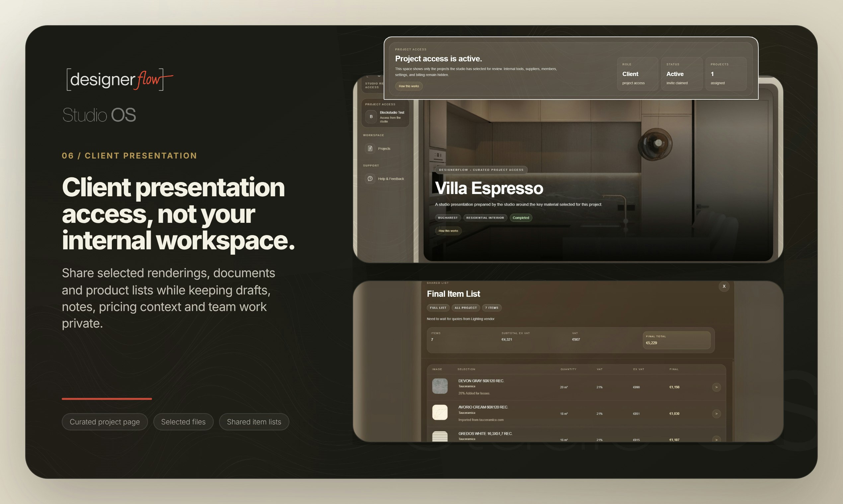Click the Completed status badge
843x504 pixels.
(x=521, y=218)
